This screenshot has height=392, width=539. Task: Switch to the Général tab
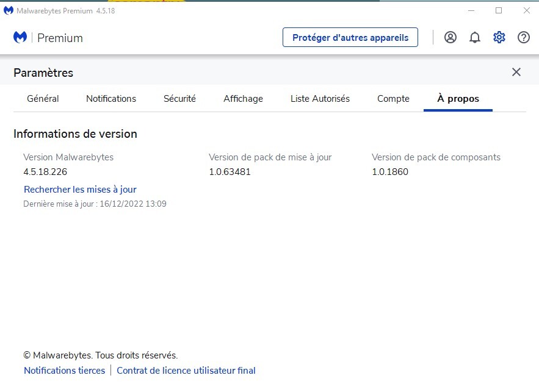pyautogui.click(x=43, y=99)
